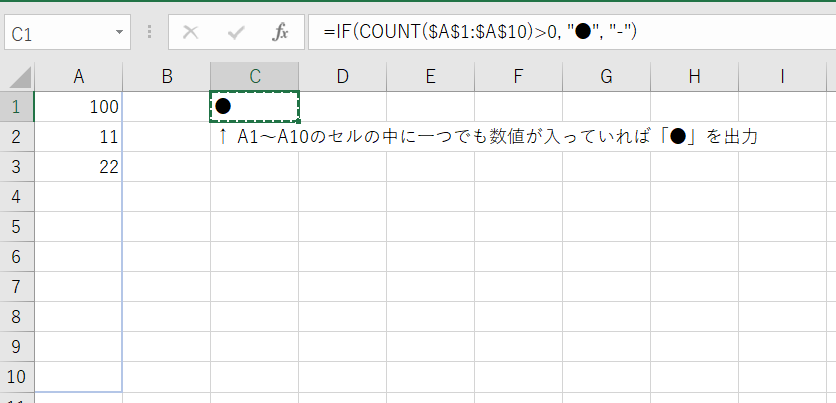The height and width of the screenshot is (403, 836).
Task: Click the Select All corner triangle
Action: click(x=20, y=77)
